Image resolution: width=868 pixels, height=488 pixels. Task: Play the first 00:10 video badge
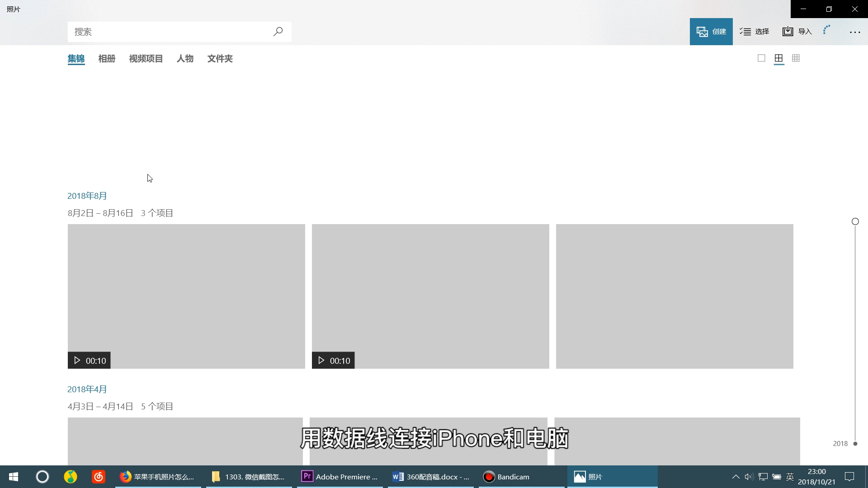[89, 361]
